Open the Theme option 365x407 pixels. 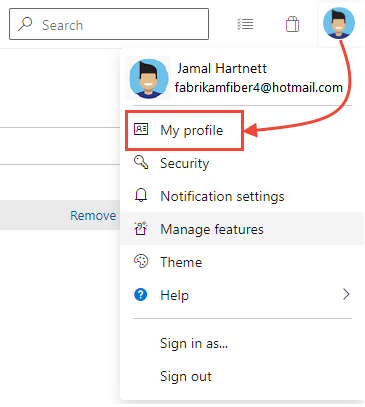tap(242, 262)
